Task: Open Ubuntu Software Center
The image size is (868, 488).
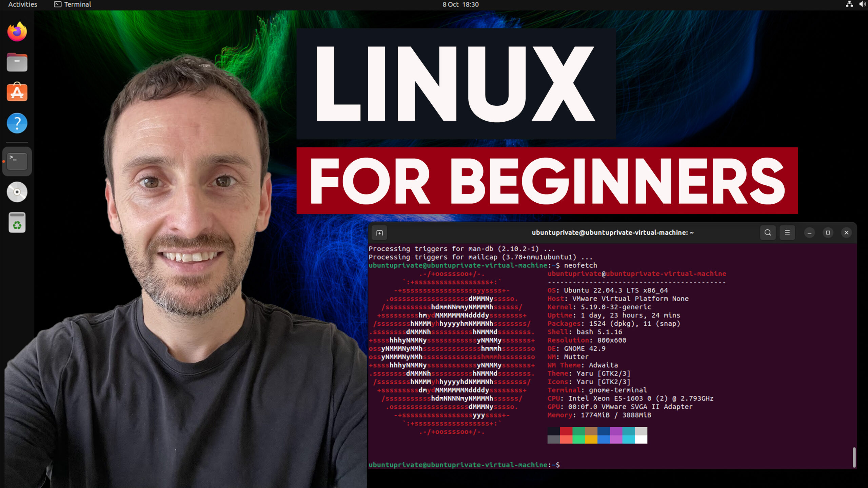Action: click(17, 93)
